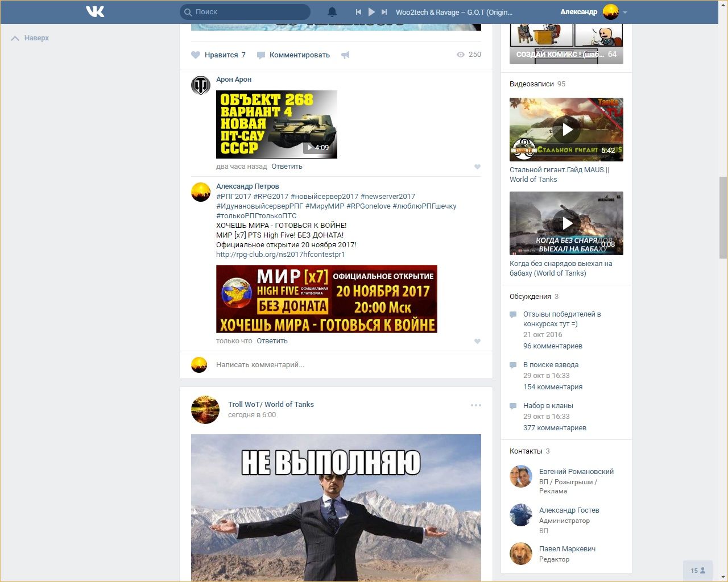The image size is (728, 582).
Task: Open Павел Маркевич contact
Action: point(567,549)
